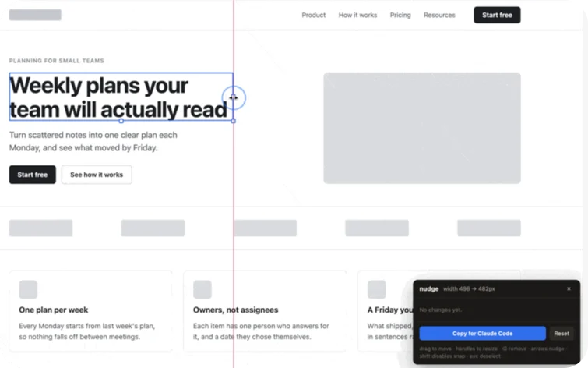
Task: Click the drag to move hint text
Action: pyautogui.click(x=492, y=352)
